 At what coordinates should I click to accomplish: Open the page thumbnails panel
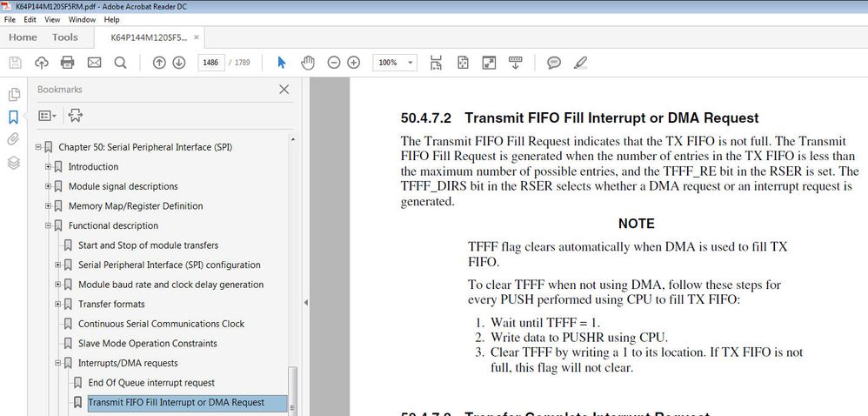(x=14, y=94)
